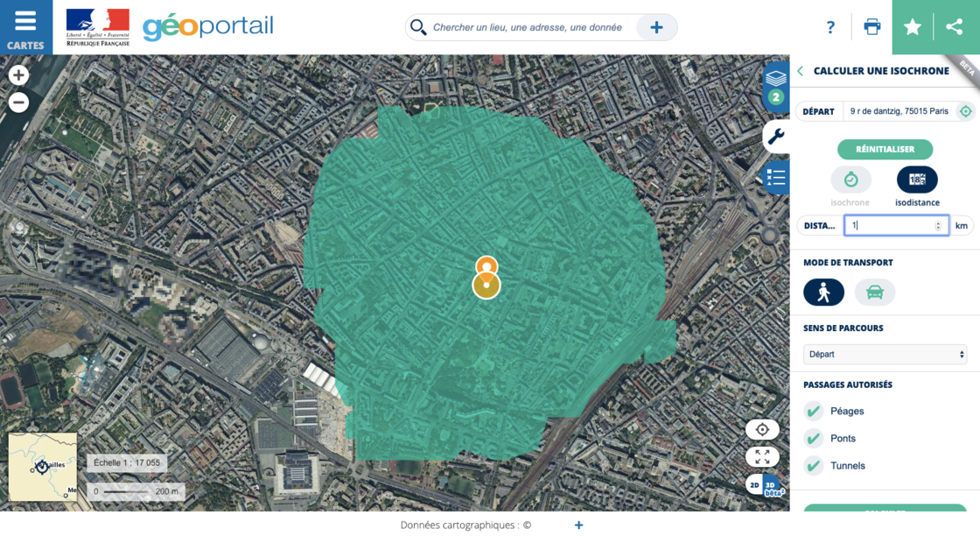The width and height of the screenshot is (980, 536).
Task: Open advanced search plus button
Action: (x=656, y=27)
